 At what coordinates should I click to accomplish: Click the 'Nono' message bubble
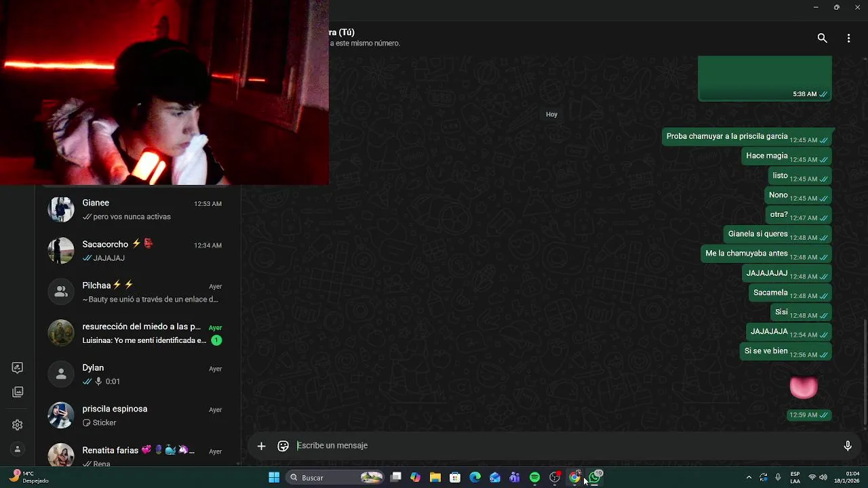tap(798, 195)
